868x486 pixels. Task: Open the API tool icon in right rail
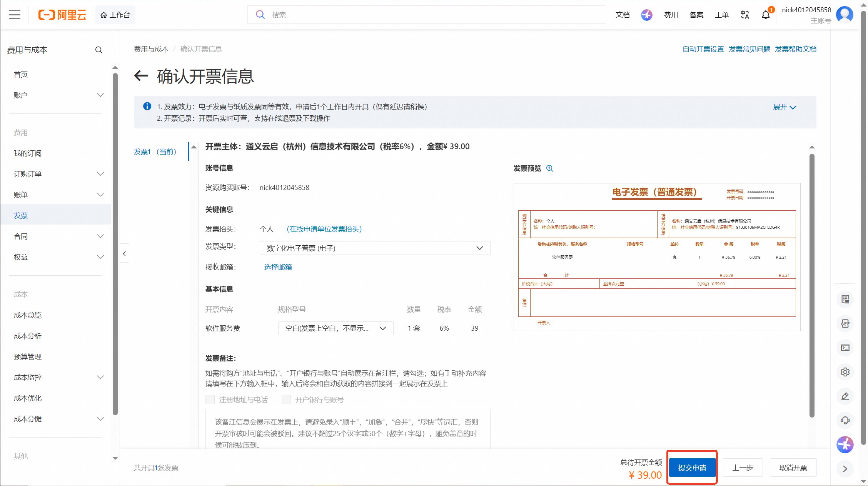[x=845, y=323]
